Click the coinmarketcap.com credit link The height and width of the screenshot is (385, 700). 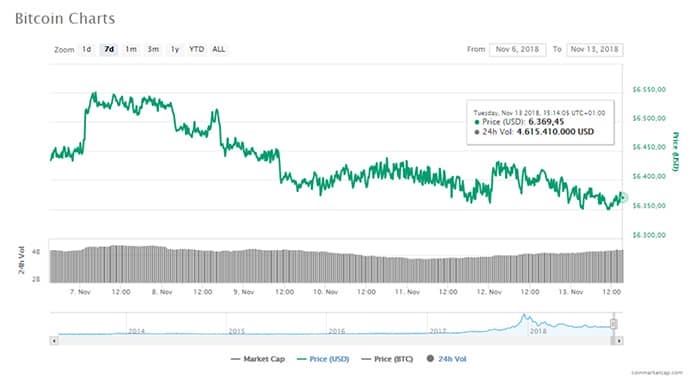657,372
